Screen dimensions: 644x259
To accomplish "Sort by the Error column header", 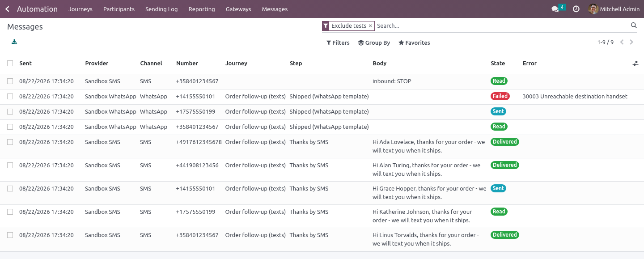I will tap(530, 64).
